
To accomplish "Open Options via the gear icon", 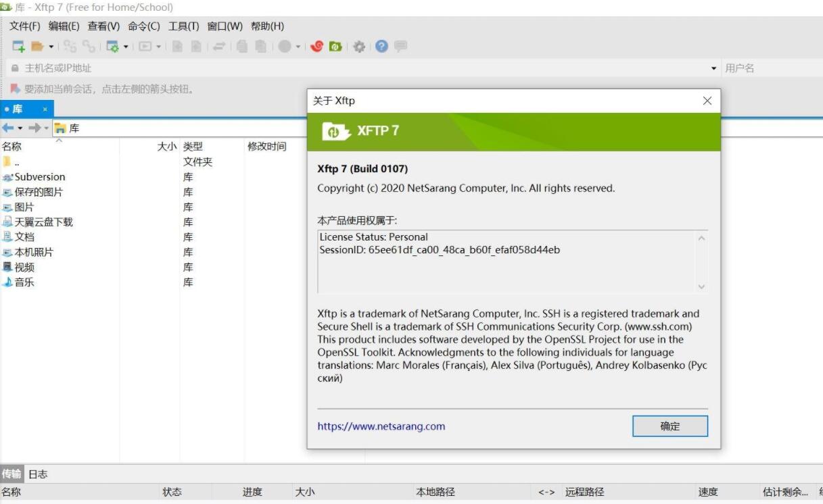I will pyautogui.click(x=359, y=47).
